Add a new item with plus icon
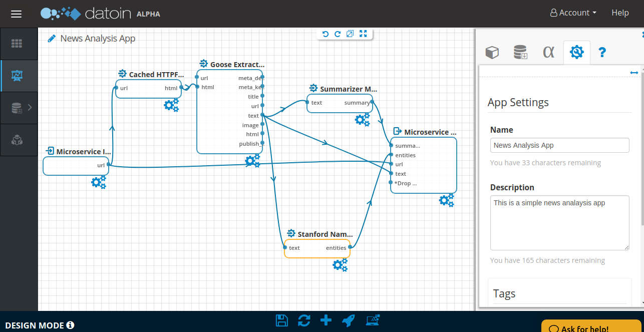 (x=326, y=320)
